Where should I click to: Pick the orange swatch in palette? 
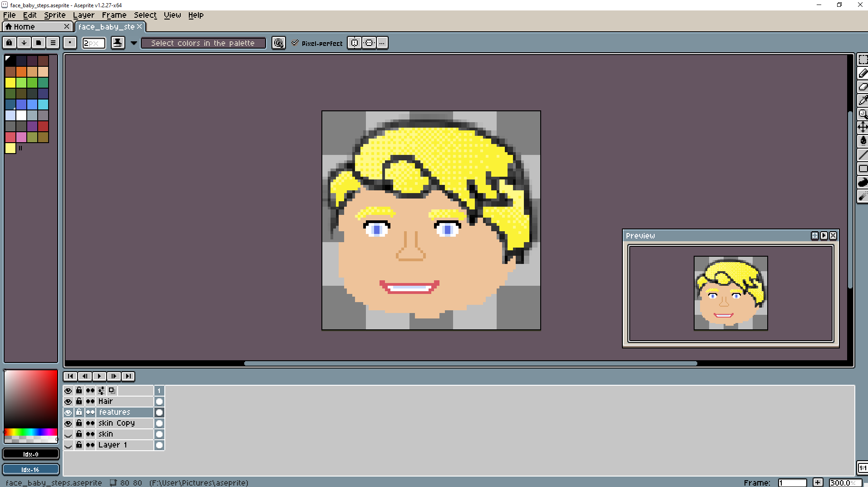point(21,71)
